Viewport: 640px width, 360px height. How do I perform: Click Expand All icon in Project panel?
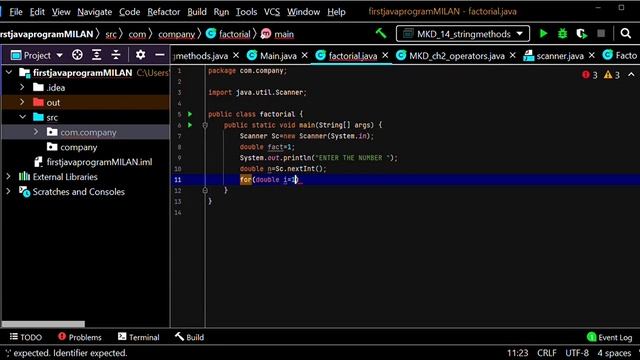tap(96, 55)
